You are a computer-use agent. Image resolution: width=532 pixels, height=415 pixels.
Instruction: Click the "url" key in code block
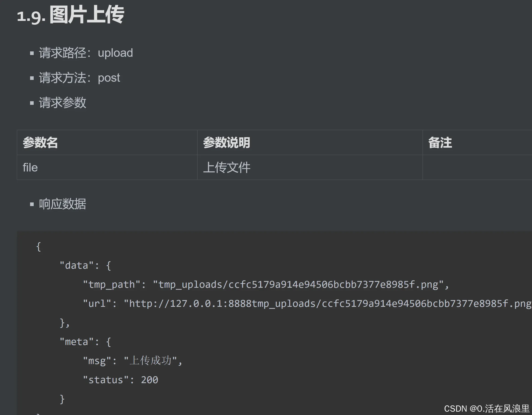coord(97,304)
